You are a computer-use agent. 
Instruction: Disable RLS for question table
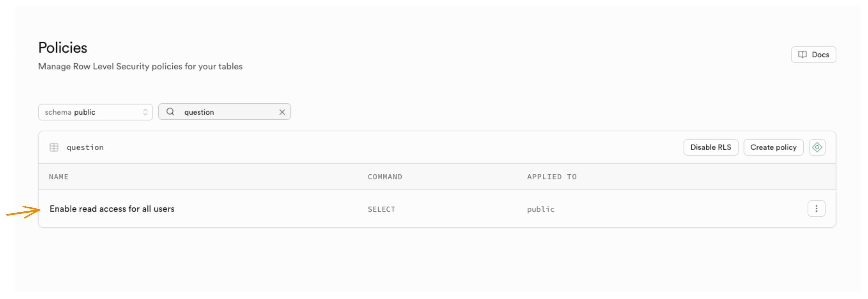point(710,147)
